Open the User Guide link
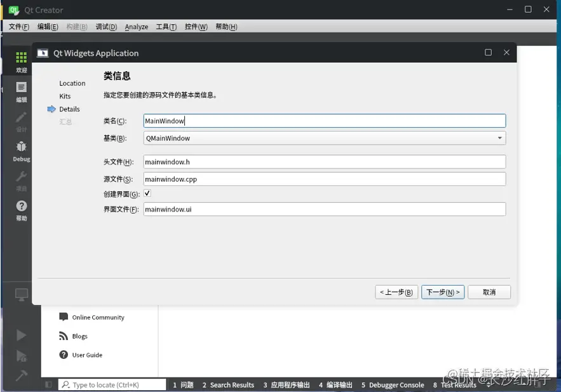 coord(87,355)
